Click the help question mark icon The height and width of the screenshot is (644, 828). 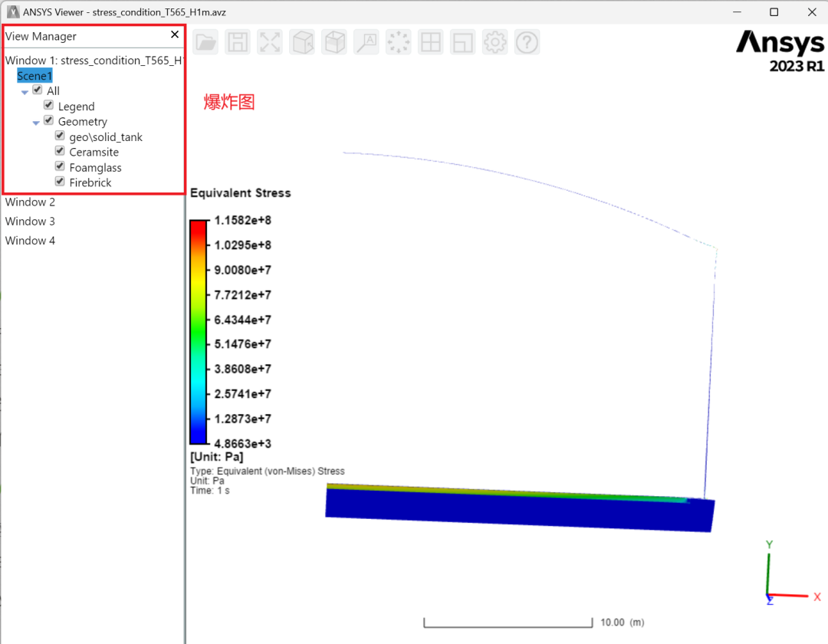(527, 42)
